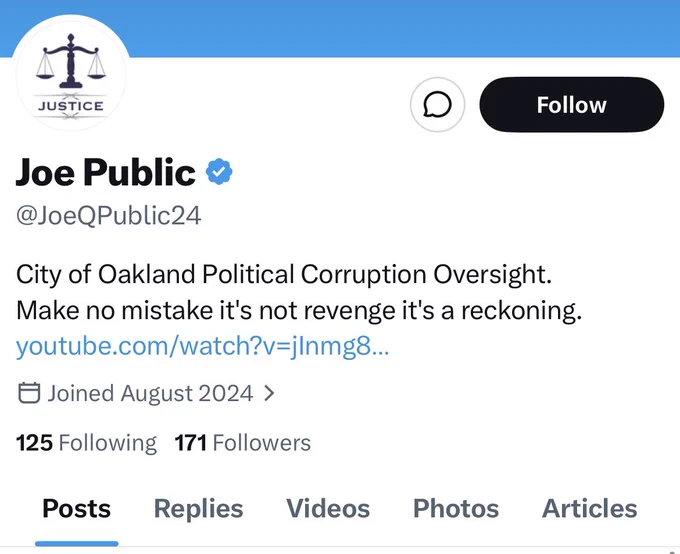680x554 pixels.
Task: Open the Photos tab
Action: click(x=456, y=508)
